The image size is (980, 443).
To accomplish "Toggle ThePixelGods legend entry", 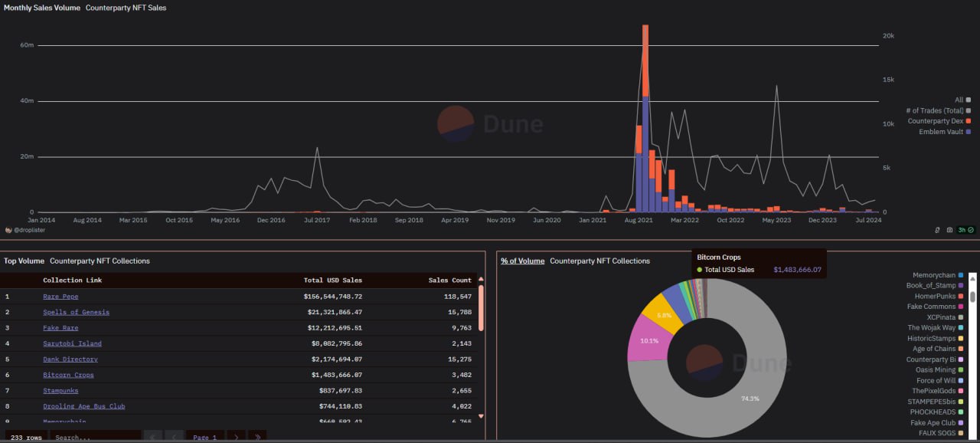I will [938, 392].
